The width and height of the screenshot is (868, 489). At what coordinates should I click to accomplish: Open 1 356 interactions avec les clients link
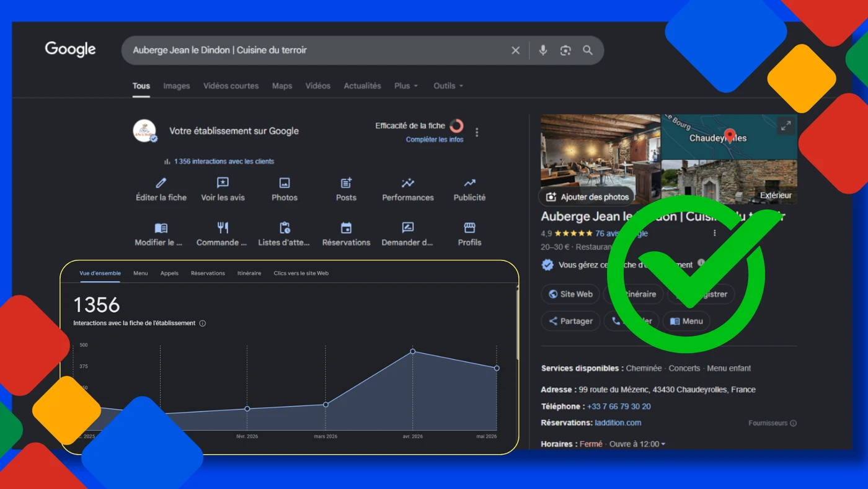click(x=224, y=161)
